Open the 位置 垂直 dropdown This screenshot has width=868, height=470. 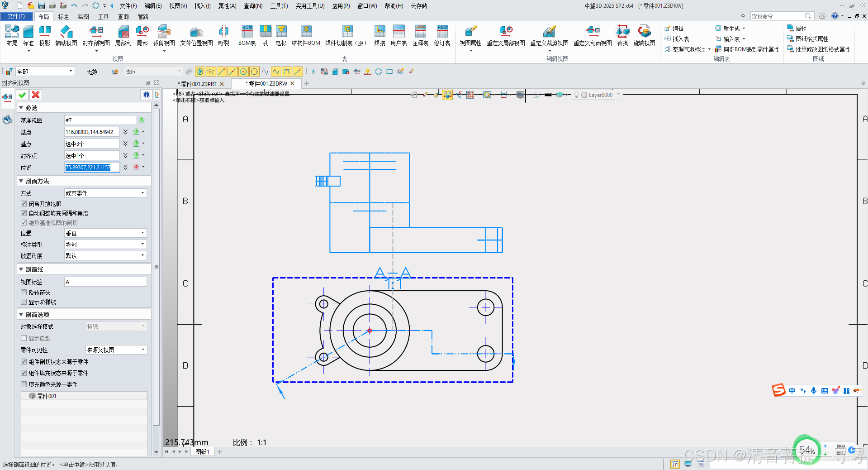[105, 233]
